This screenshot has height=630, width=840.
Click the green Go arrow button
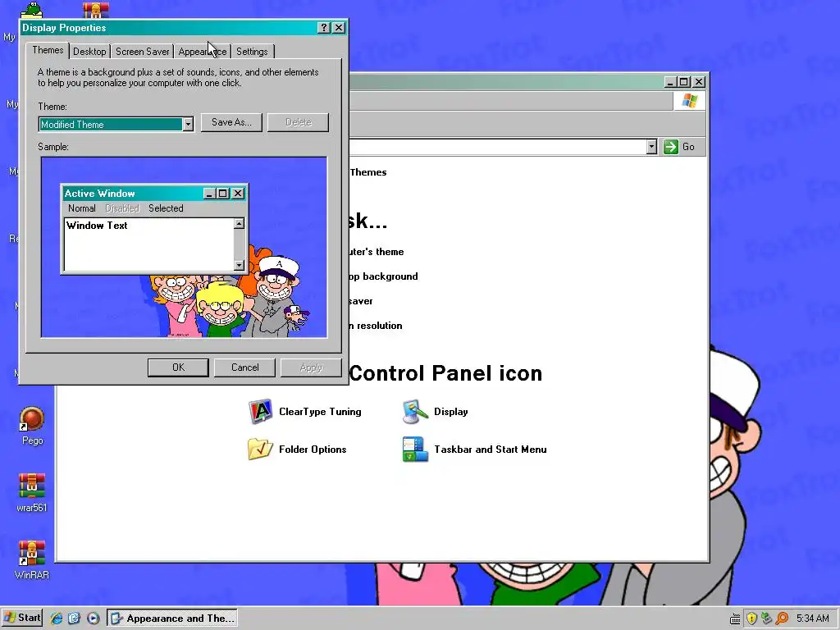671,147
